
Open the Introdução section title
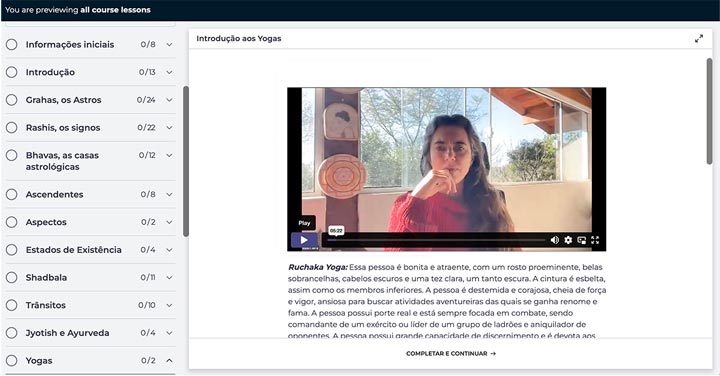coord(50,72)
